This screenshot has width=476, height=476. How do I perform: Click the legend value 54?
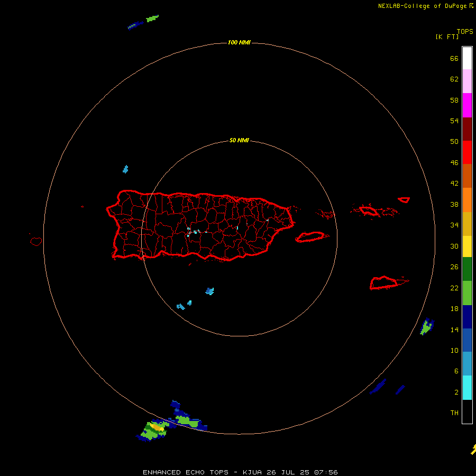pos(454,121)
